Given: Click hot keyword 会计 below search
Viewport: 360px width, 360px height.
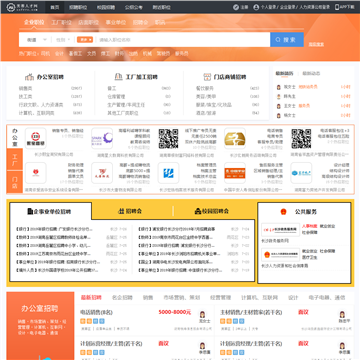Looking at the screenshot, I should point(59,53).
